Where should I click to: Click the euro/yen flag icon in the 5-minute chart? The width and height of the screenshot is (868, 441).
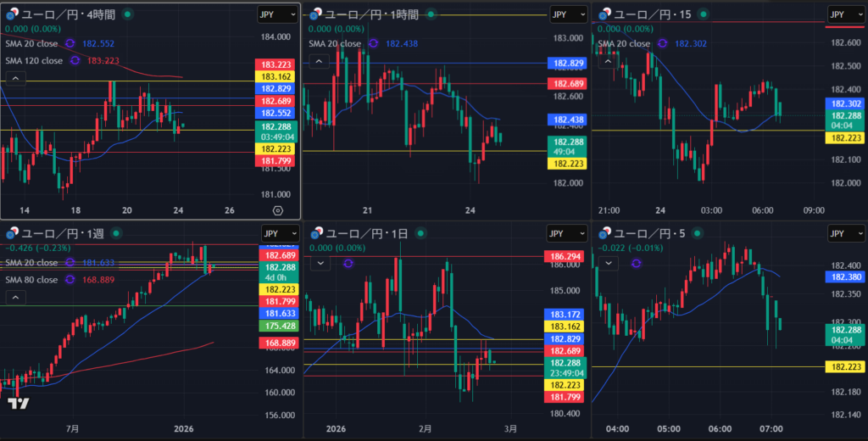coord(604,233)
